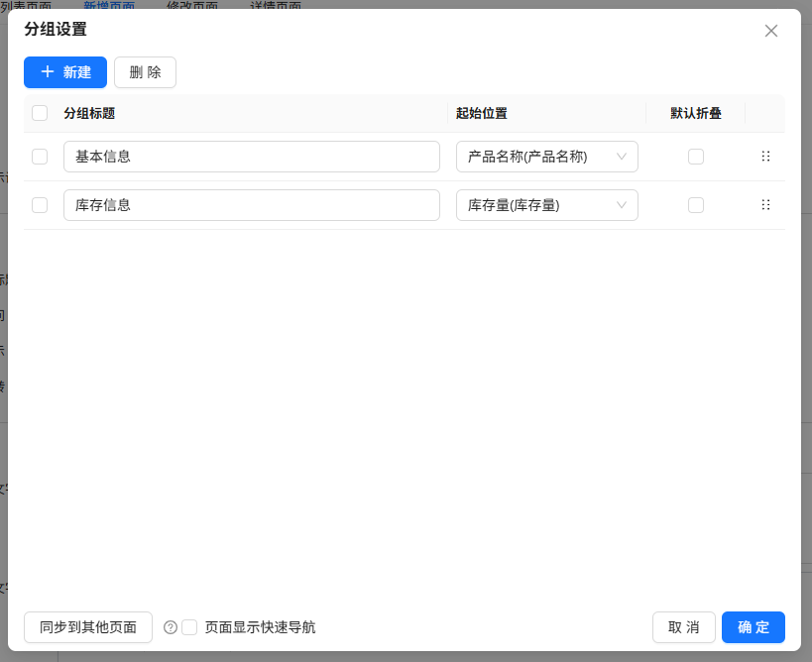Click the 起始位置 column header
Image resolution: width=812 pixels, height=662 pixels.
point(482,113)
